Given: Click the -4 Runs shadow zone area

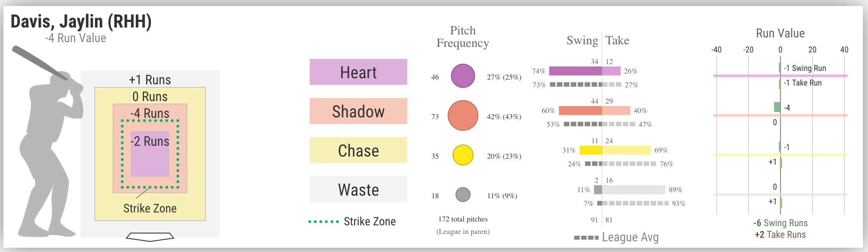Looking at the screenshot, I should tap(150, 113).
